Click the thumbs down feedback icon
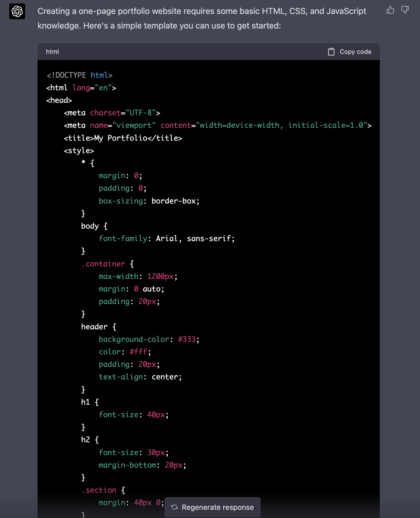420x518 pixels. pyautogui.click(x=405, y=10)
